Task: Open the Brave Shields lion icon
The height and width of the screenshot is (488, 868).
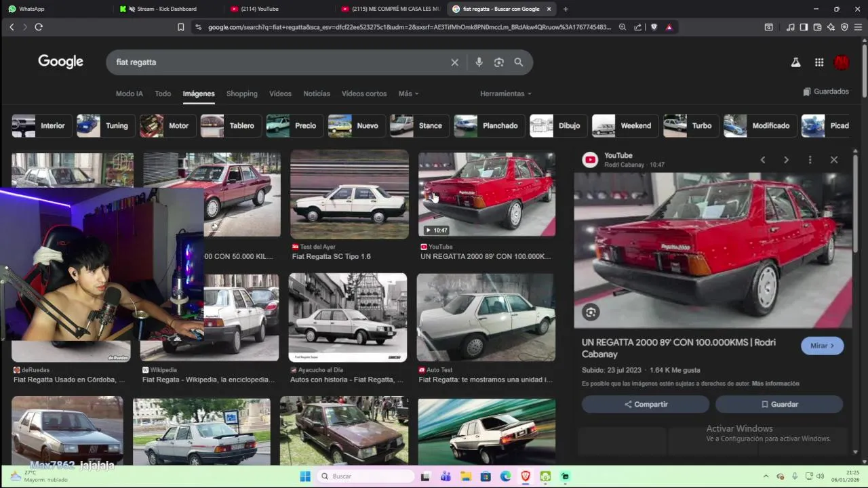Action: pyautogui.click(x=654, y=27)
